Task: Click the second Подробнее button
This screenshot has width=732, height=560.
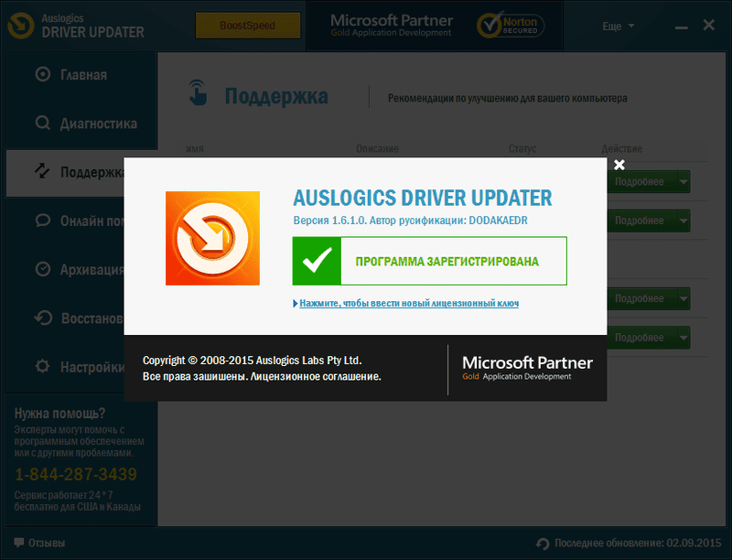Action: (x=639, y=221)
